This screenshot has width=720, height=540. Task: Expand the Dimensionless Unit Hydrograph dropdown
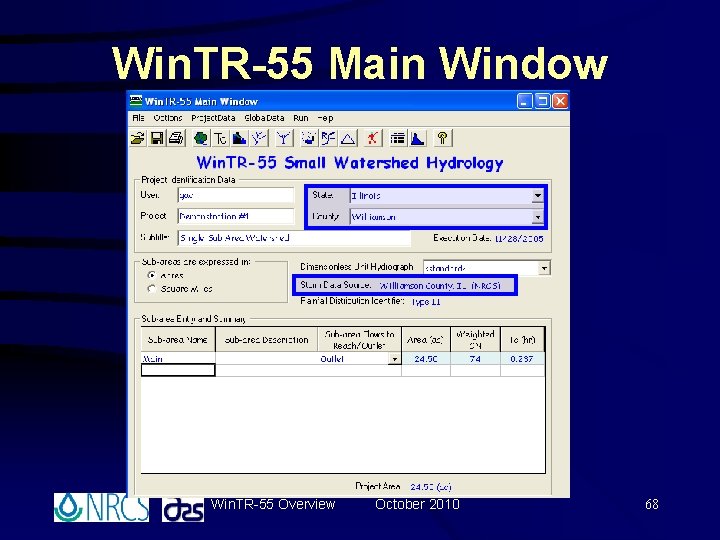tap(544, 268)
